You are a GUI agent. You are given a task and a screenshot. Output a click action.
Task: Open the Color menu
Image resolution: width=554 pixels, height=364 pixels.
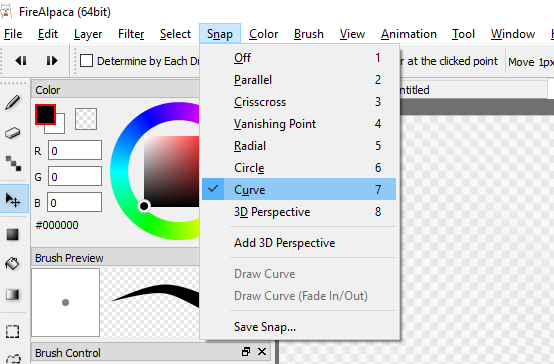tap(264, 34)
